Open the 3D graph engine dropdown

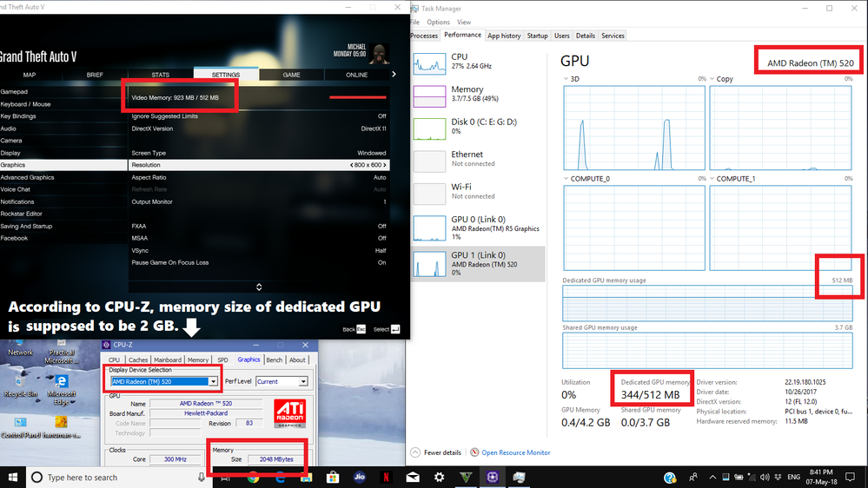tap(566, 78)
